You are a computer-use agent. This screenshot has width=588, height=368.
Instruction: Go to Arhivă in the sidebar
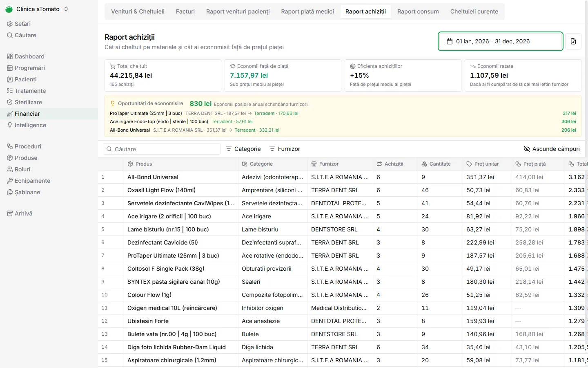click(x=20, y=213)
